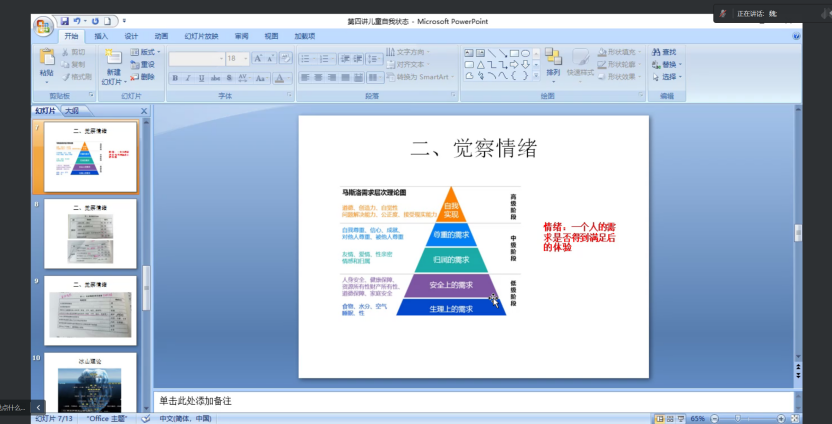The height and width of the screenshot is (424, 832).
Task: Click the Office button logo
Action: pyautogui.click(x=43, y=24)
